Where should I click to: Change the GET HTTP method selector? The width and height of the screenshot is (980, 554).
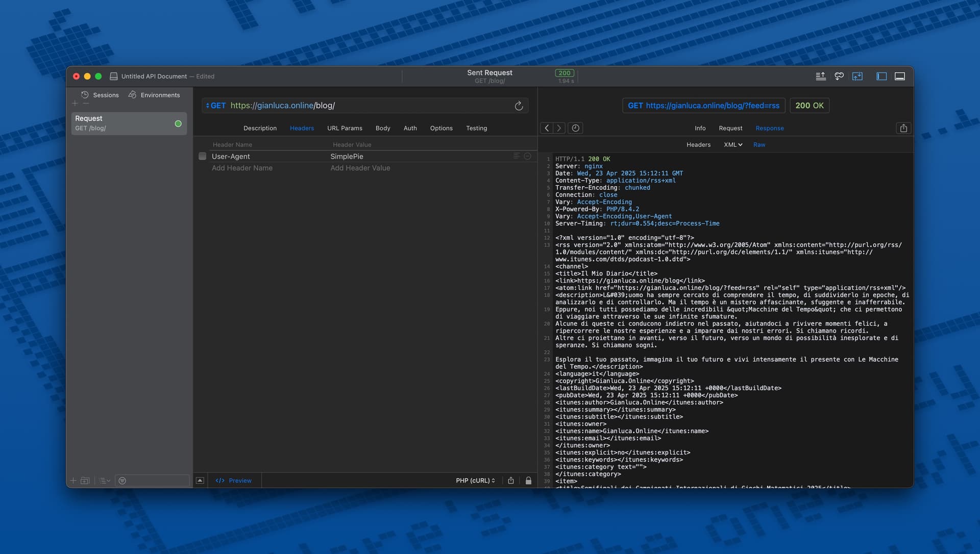[x=216, y=106]
